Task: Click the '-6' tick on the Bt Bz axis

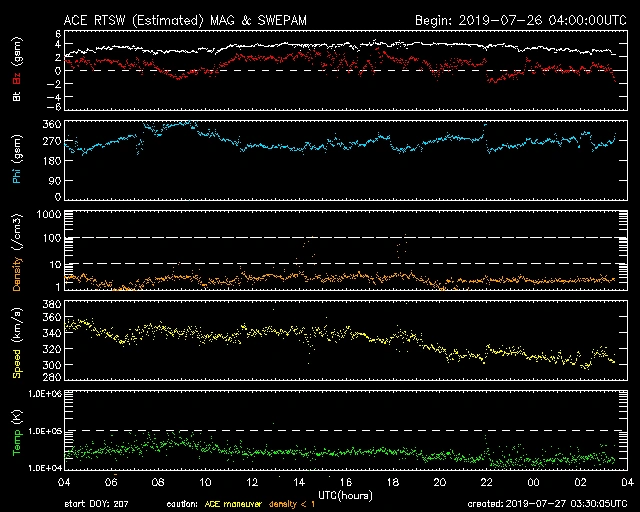Action: [x=55, y=107]
